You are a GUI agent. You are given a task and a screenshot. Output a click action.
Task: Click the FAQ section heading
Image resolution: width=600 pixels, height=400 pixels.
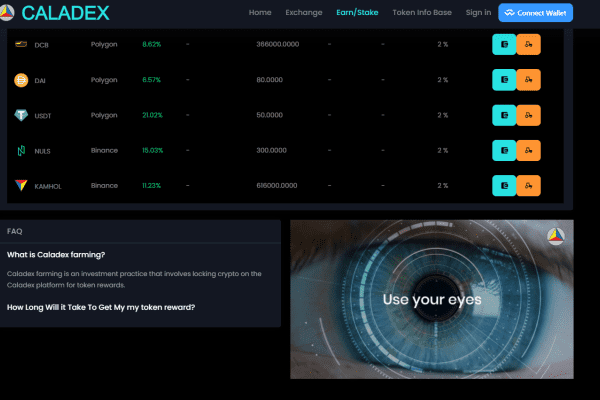click(15, 231)
